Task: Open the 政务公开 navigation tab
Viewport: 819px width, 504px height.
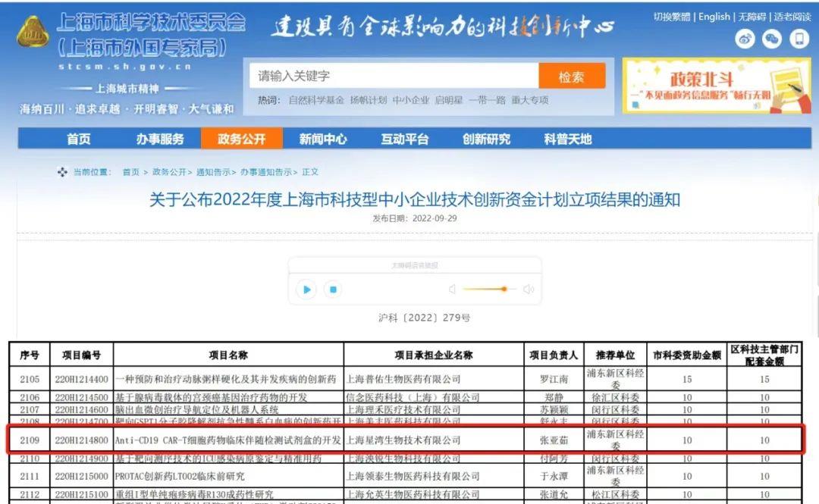Action: pyautogui.click(x=241, y=139)
